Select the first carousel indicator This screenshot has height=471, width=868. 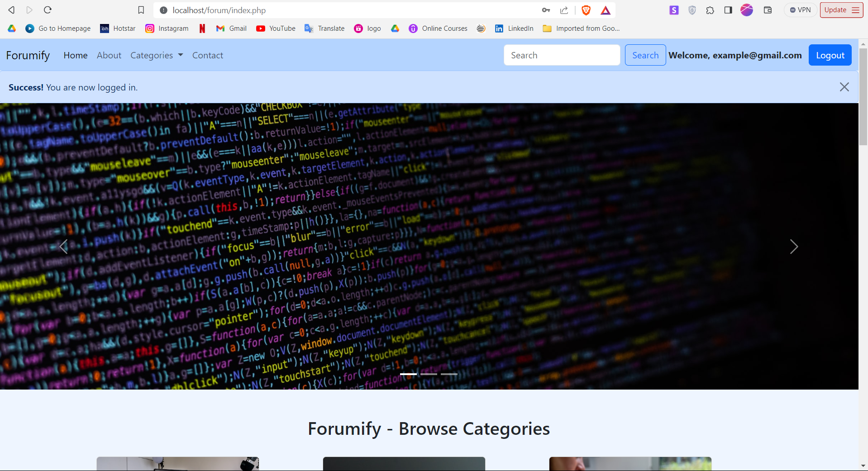pos(408,374)
